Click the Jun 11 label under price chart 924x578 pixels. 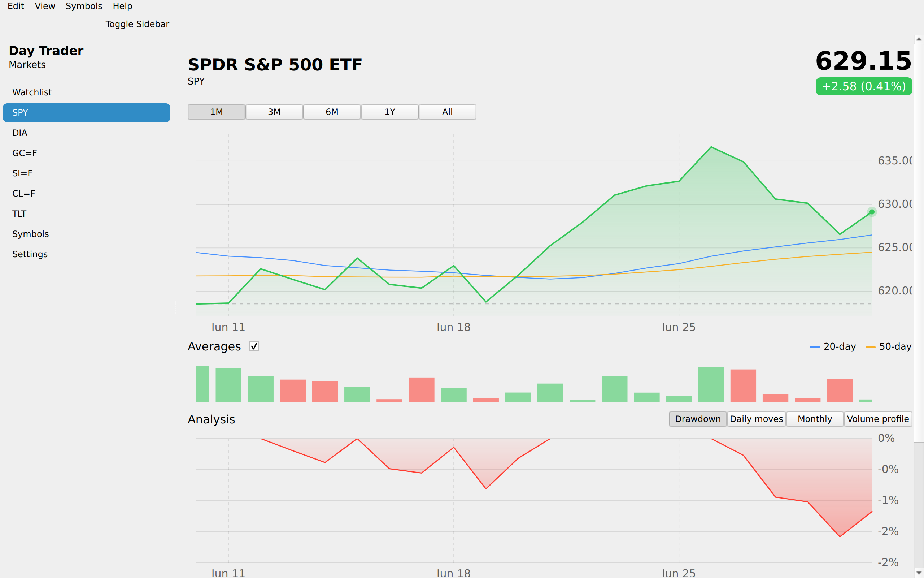coord(228,328)
